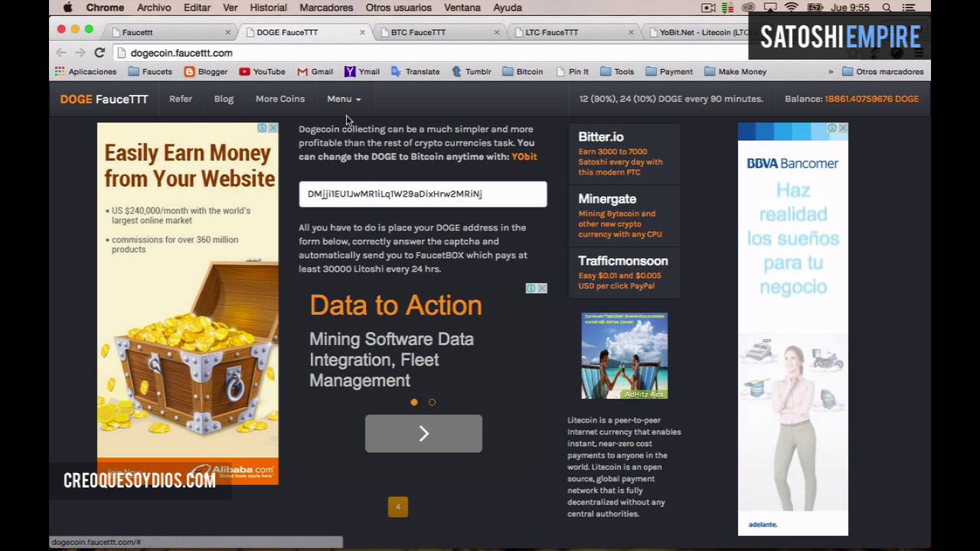
Task: Open the Aplicaciones apps shortcut
Action: coord(86,71)
